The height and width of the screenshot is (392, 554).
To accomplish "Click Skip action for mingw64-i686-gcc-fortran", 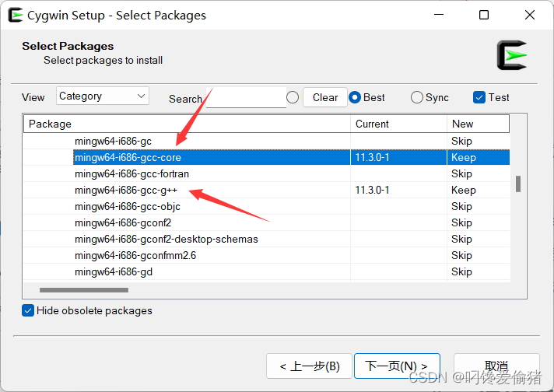I will click(x=461, y=173).
